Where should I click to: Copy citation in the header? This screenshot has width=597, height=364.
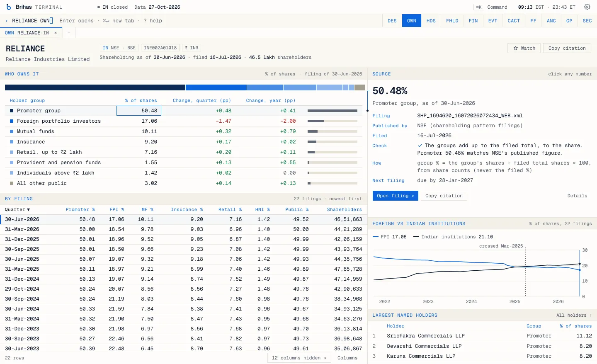click(x=567, y=48)
